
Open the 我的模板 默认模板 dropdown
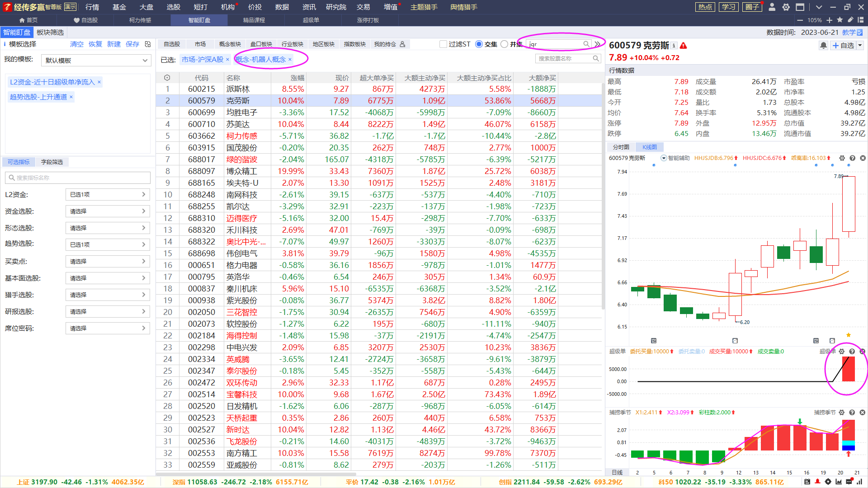(96, 60)
